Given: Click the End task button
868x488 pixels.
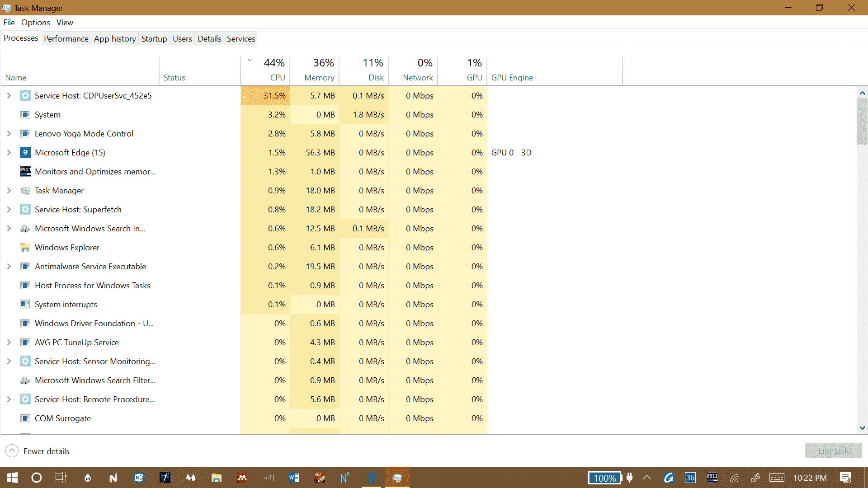Looking at the screenshot, I should tap(833, 450).
